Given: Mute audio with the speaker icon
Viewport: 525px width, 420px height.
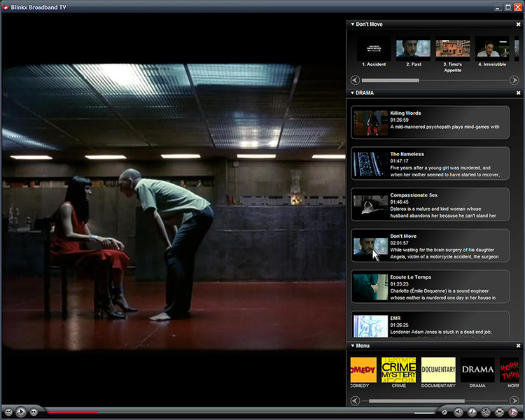Looking at the screenshot, I should [458, 412].
